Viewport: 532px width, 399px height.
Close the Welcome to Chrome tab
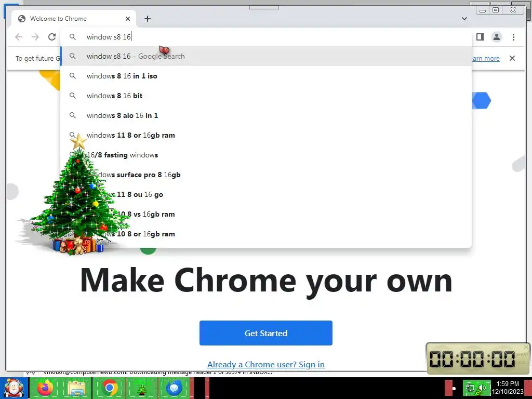pyautogui.click(x=128, y=19)
